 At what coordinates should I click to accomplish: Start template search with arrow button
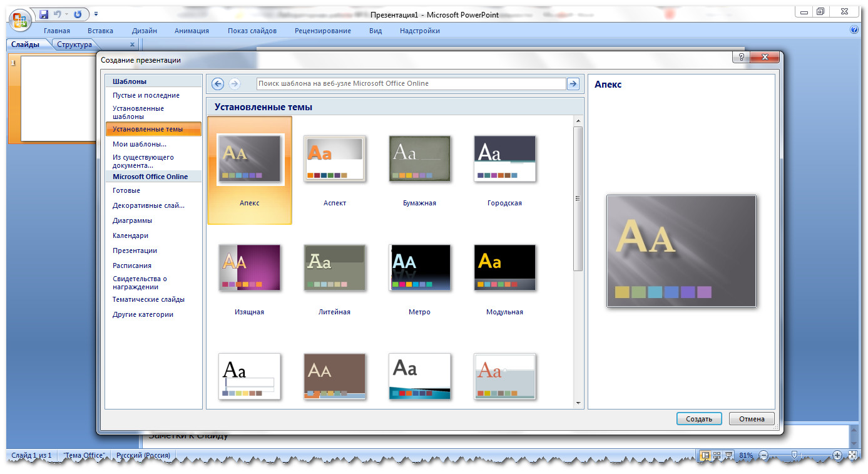point(573,84)
